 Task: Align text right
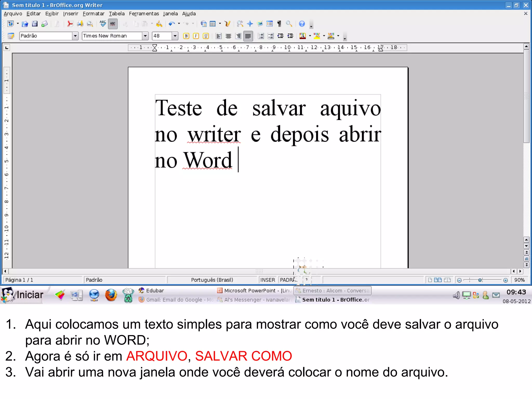(x=238, y=36)
